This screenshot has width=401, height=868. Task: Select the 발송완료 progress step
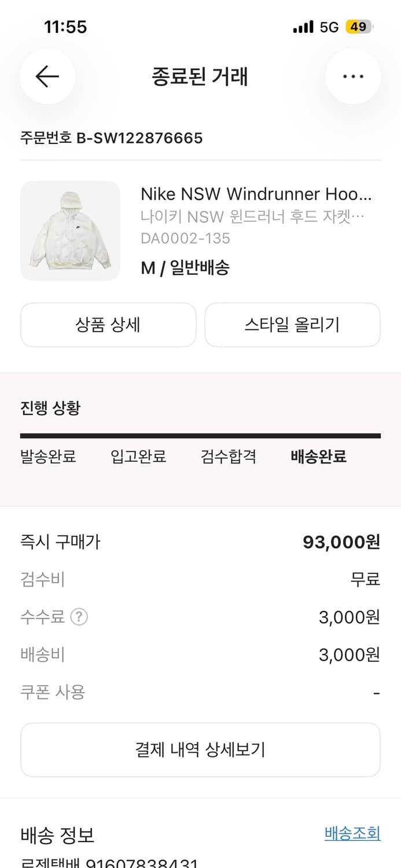coord(48,457)
